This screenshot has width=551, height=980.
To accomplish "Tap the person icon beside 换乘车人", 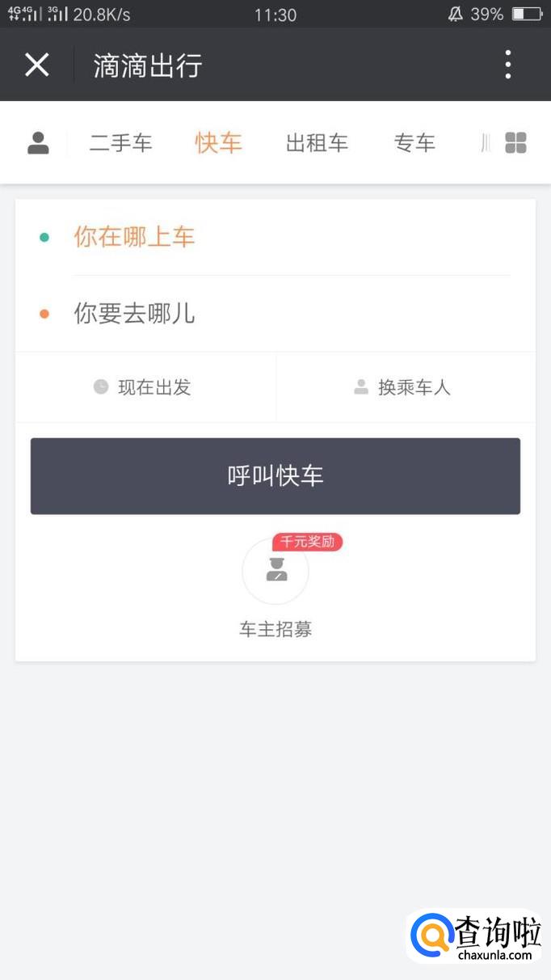I will (x=361, y=387).
